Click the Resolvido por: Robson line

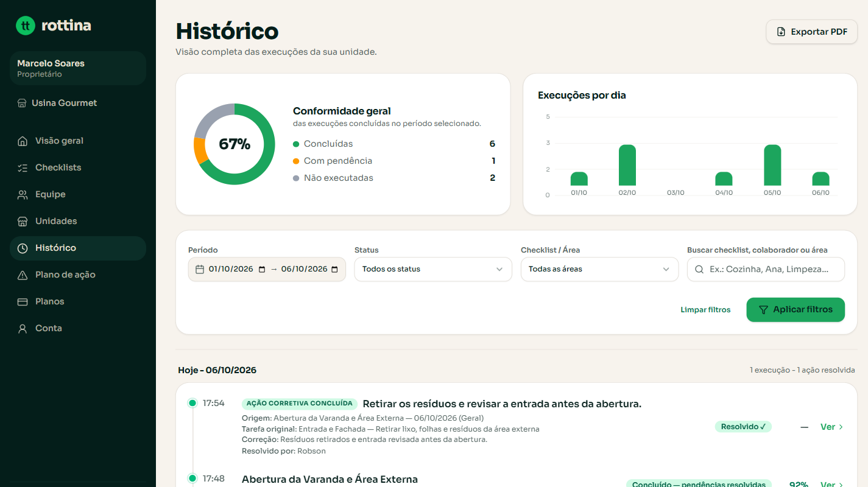pyautogui.click(x=284, y=451)
